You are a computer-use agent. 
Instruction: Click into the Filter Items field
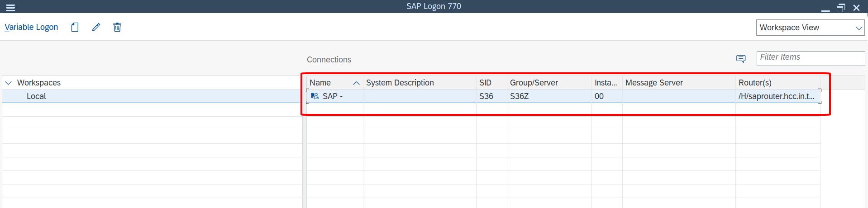(810, 58)
